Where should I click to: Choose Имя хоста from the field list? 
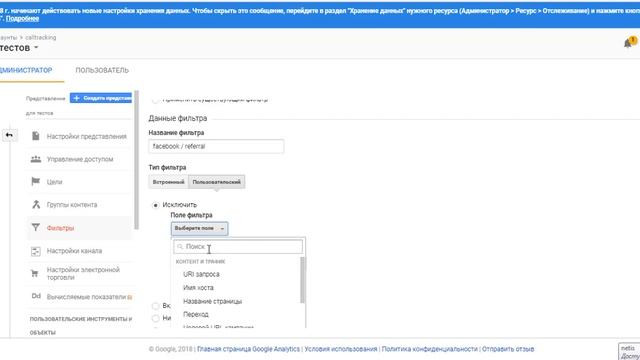pyautogui.click(x=198, y=288)
